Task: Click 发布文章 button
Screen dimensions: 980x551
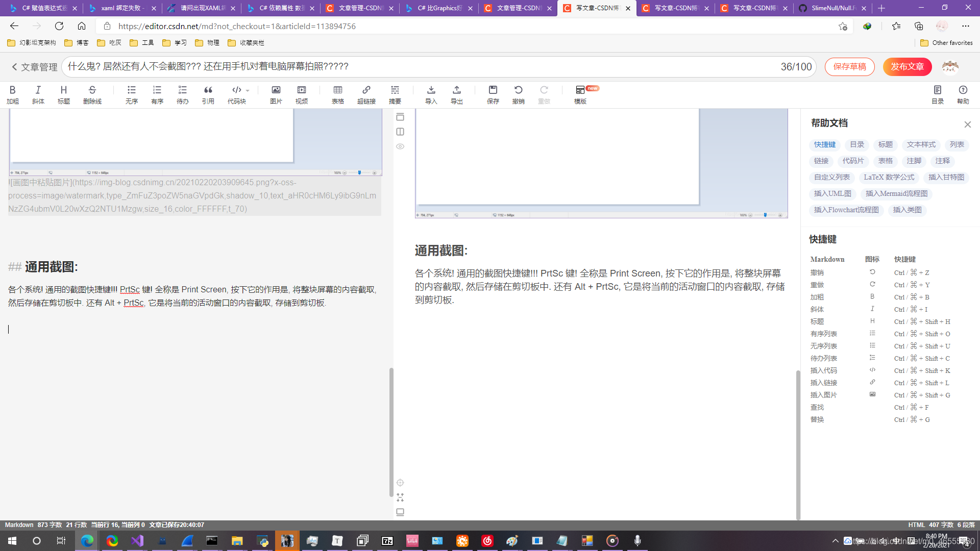Action: click(x=907, y=67)
